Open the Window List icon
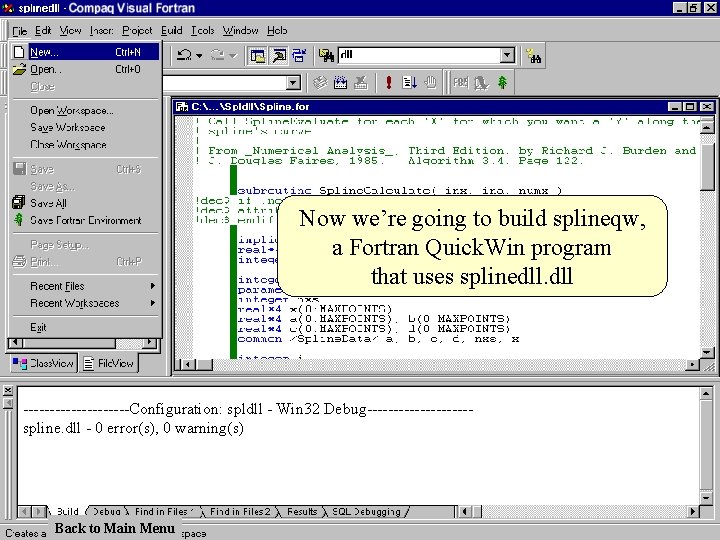 299,56
